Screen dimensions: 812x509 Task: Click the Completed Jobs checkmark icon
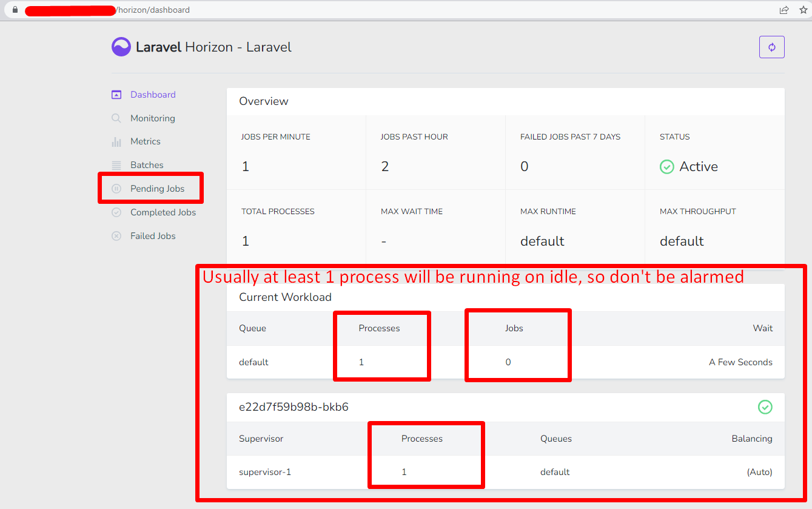116,212
